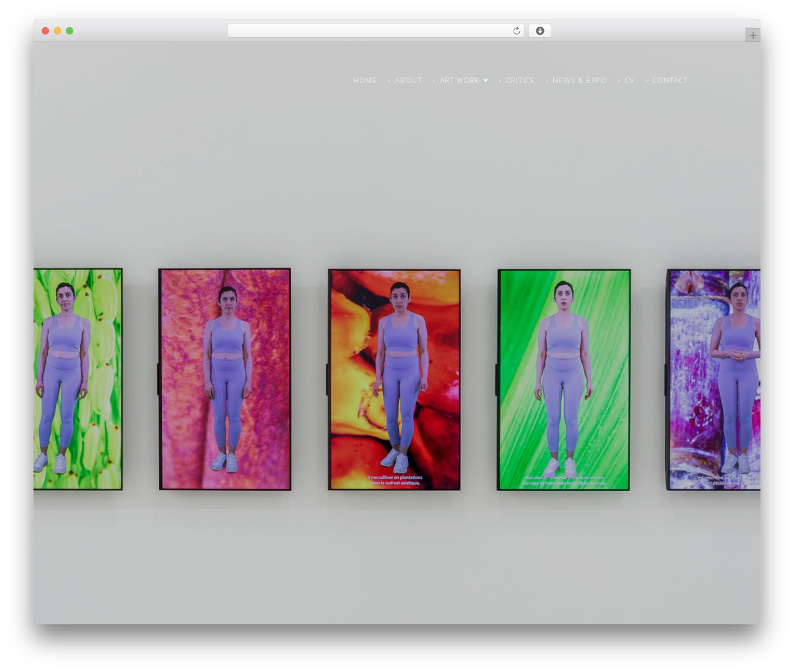Select the orange-red fruit background screen

coord(395,379)
